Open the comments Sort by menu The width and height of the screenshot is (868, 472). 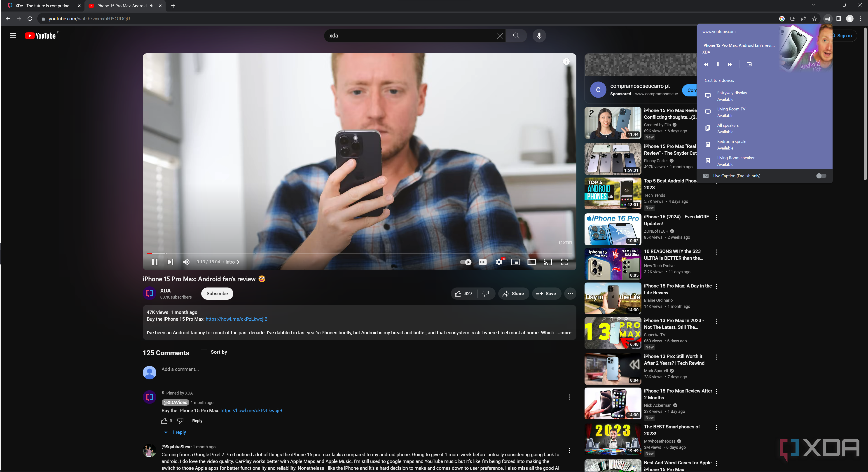(214, 352)
